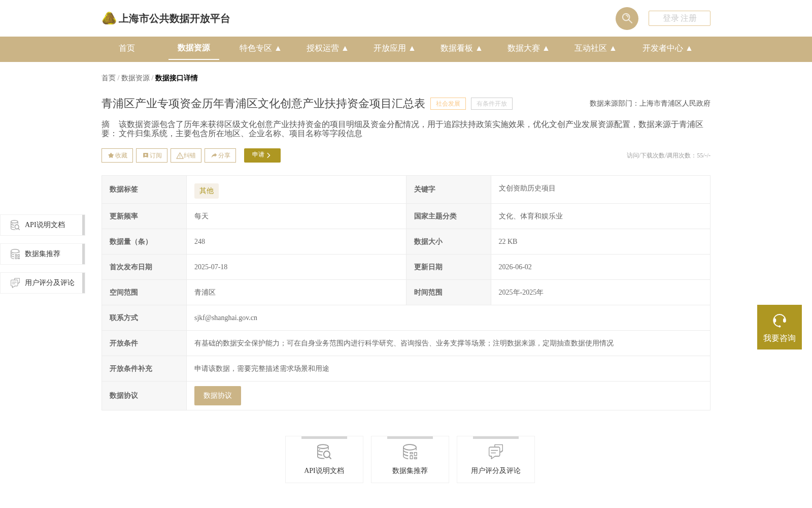The image size is (812, 508).
Task: Jump to 用户评分及评论 from left sidebar label
Action: (50, 283)
